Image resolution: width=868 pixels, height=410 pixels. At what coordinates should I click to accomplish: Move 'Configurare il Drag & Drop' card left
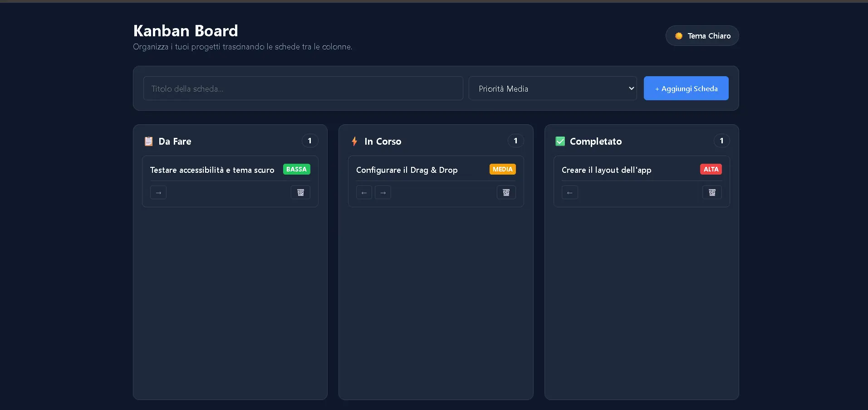coord(364,192)
